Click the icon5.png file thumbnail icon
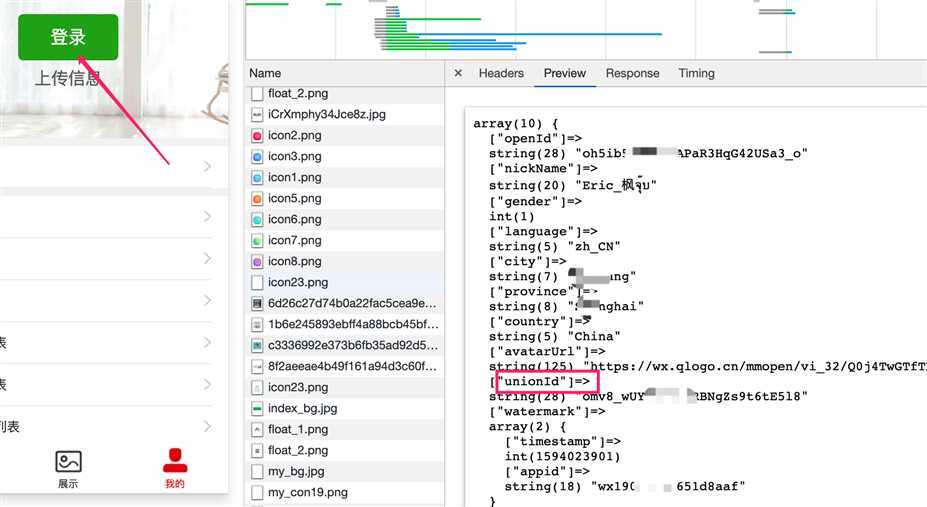This screenshot has height=507, width=927. pyautogui.click(x=257, y=199)
